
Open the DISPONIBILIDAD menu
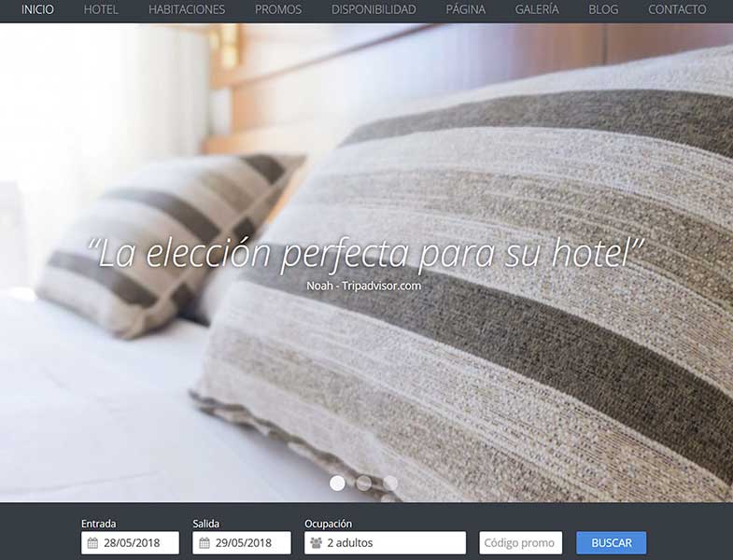click(374, 9)
